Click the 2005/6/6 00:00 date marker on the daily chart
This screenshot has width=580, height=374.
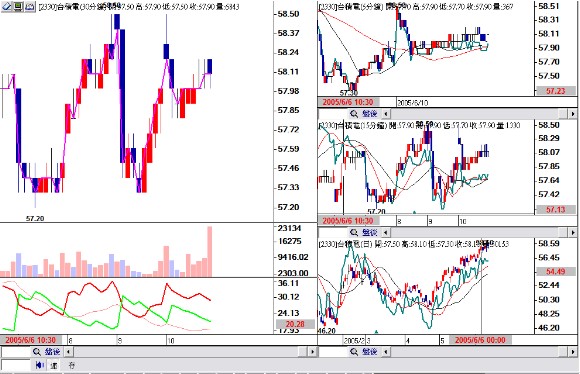[x=480, y=340]
